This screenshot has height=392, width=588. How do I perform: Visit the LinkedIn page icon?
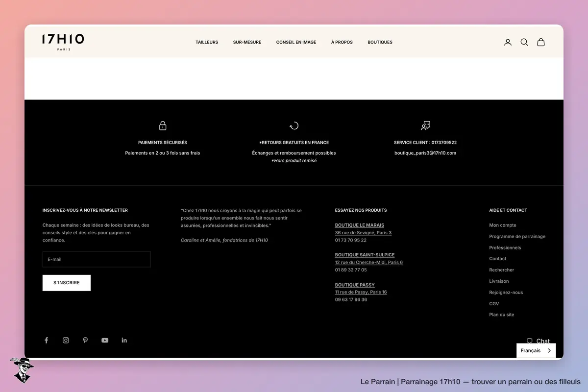(x=124, y=340)
